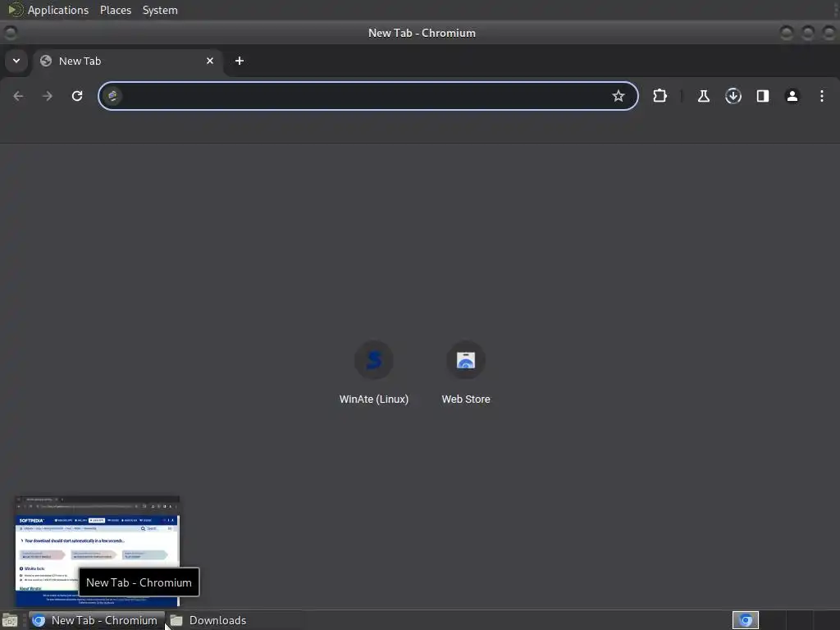840x630 pixels.
Task: Open the Places menu
Action: (116, 10)
